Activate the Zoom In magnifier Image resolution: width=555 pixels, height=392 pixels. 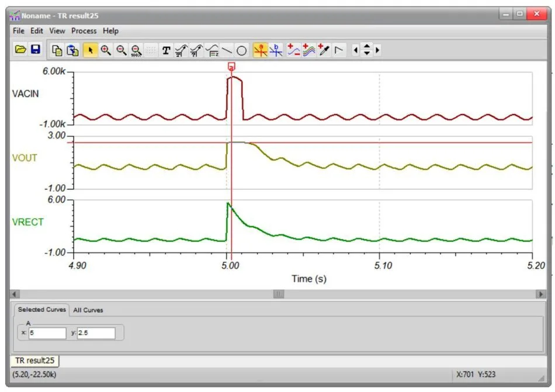[106, 50]
